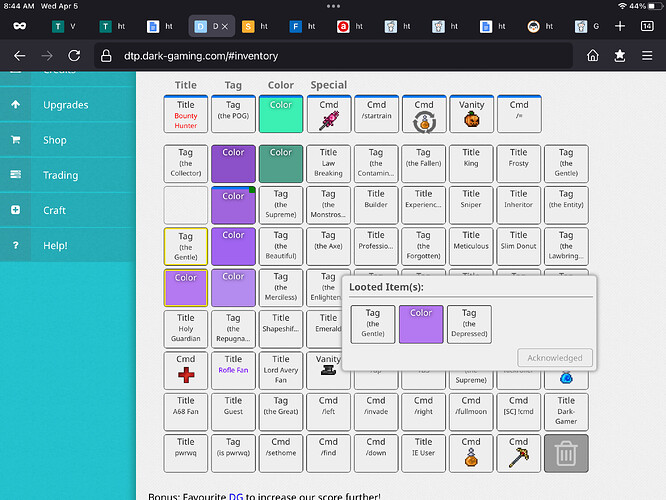The width and height of the screenshot is (666, 500).
Task: Click the Shop cart icon
Action: click(x=15, y=140)
